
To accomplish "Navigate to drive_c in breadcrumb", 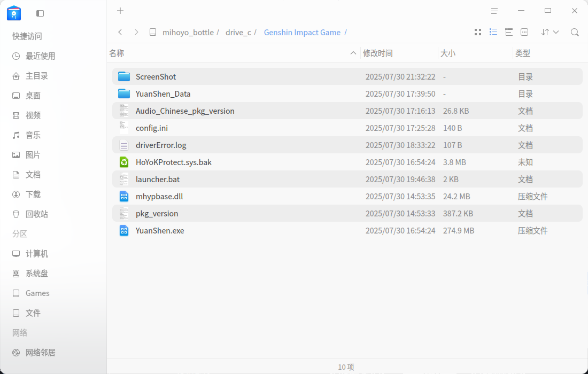I will (238, 33).
